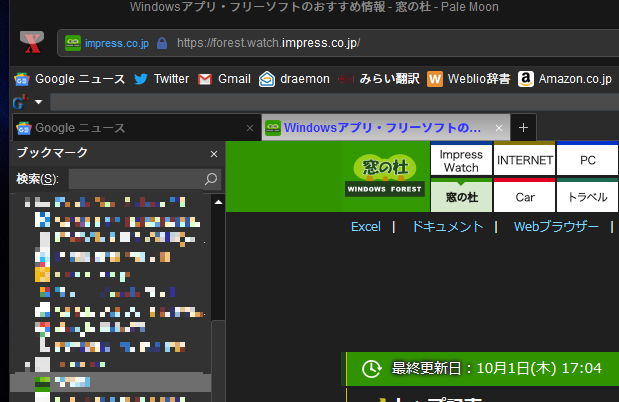The height and width of the screenshot is (402, 619).
Task: Click the clock icon beside 最終更新日
Action: click(371, 369)
